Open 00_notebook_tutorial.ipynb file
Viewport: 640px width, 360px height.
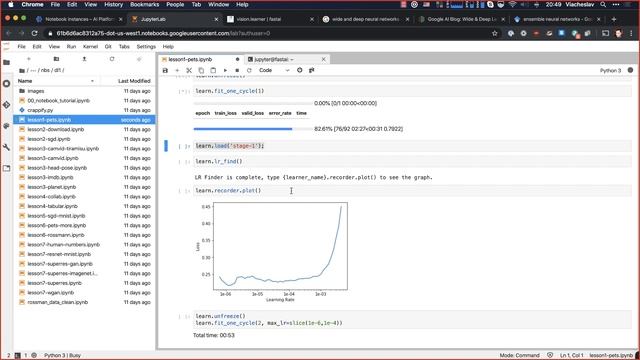tap(84, 100)
